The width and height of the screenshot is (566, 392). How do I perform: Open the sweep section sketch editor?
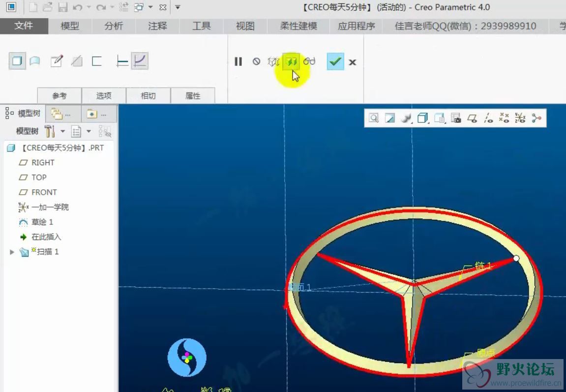pos(57,61)
